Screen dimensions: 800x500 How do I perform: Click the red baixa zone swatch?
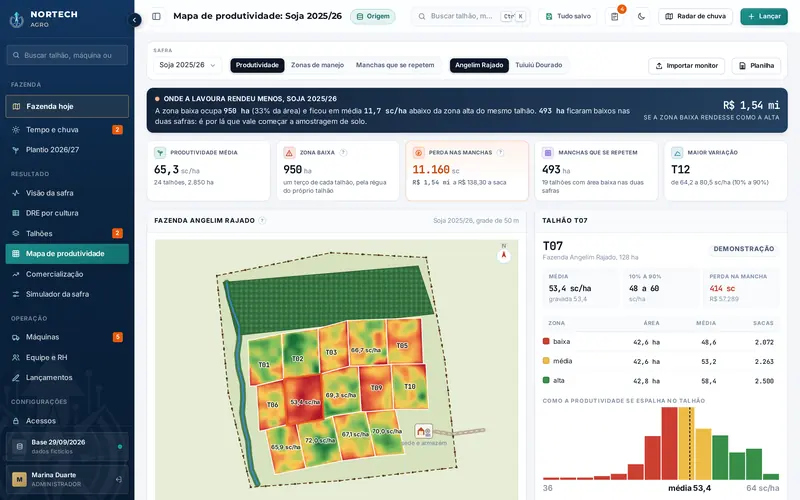[x=546, y=341]
